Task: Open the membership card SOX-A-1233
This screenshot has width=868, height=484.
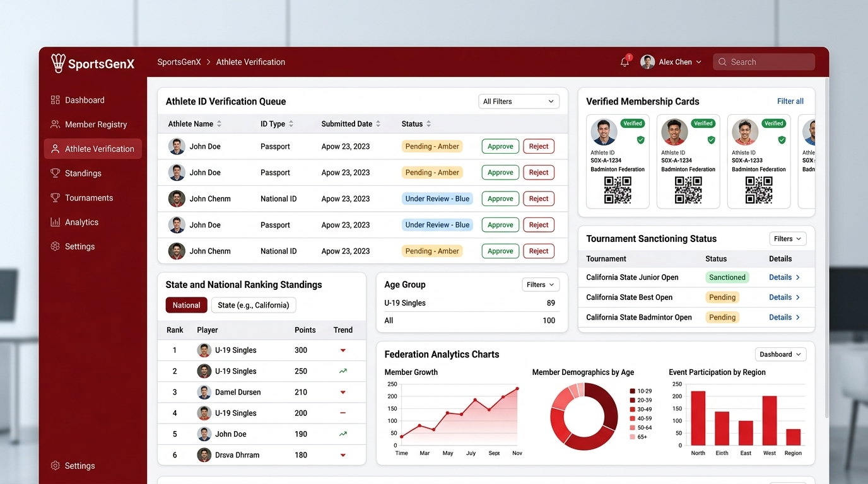Action: [759, 161]
